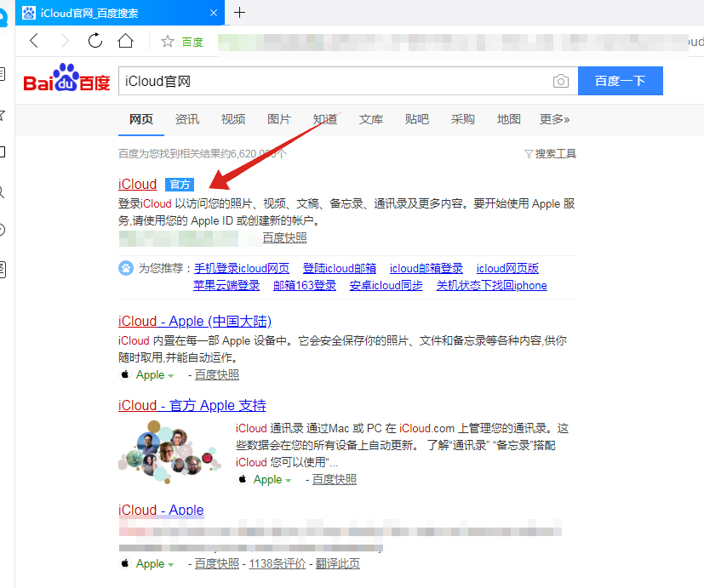Click the 翻译此页 translate link
Image resolution: width=704 pixels, height=588 pixels.
[338, 564]
